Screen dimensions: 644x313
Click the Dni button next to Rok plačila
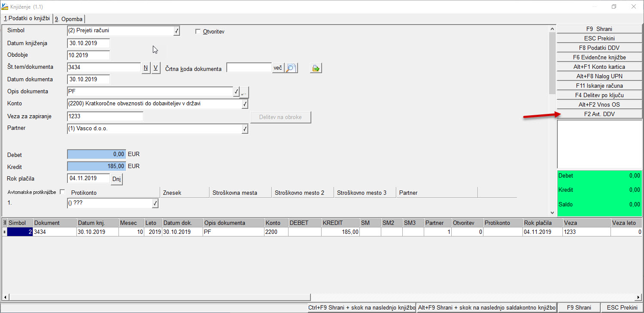point(117,179)
